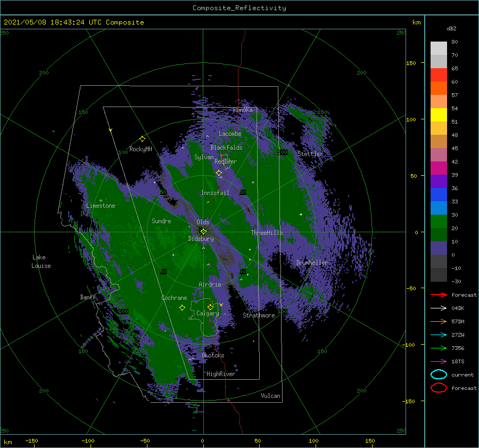Click the RockyMH label
479x448 pixels.
(x=141, y=149)
